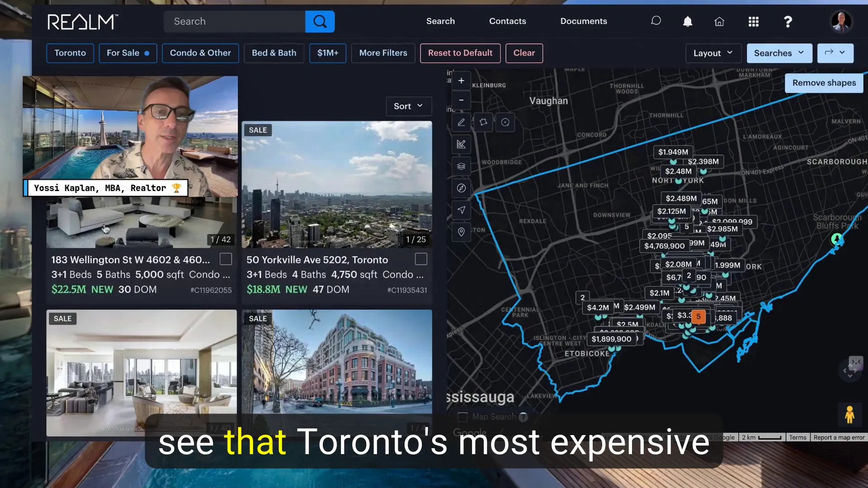Select the circle radius draw tool
The width and height of the screenshot is (868, 488).
coord(505,122)
